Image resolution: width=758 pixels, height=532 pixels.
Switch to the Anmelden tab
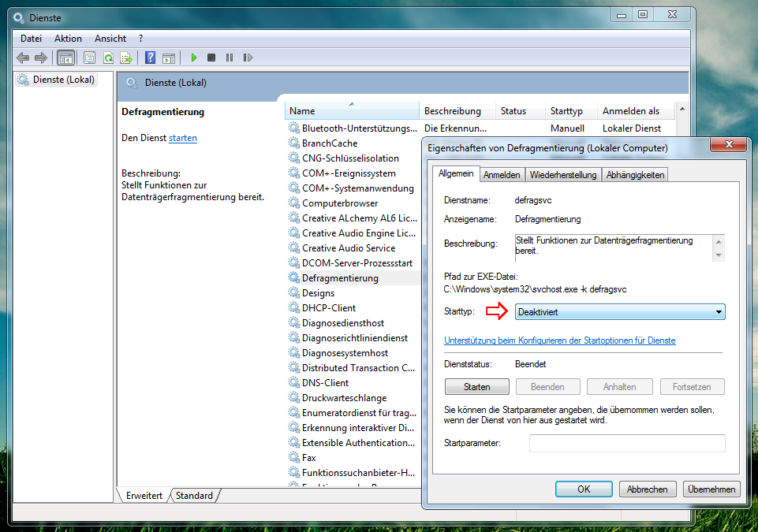tap(502, 175)
